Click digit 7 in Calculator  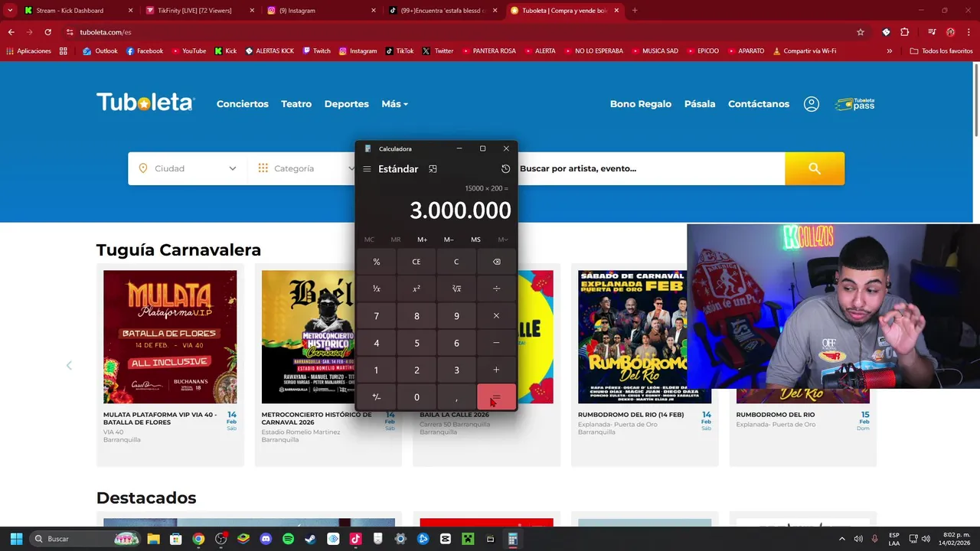(377, 316)
